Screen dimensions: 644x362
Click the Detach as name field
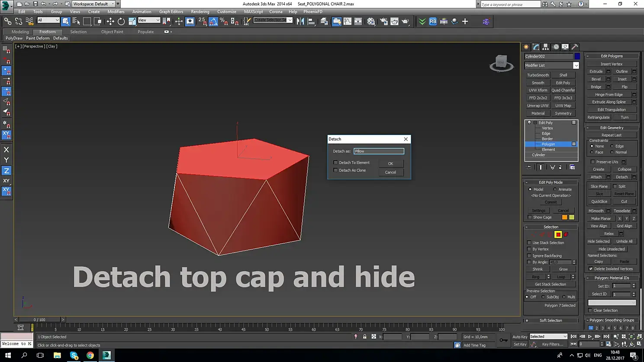(x=379, y=151)
